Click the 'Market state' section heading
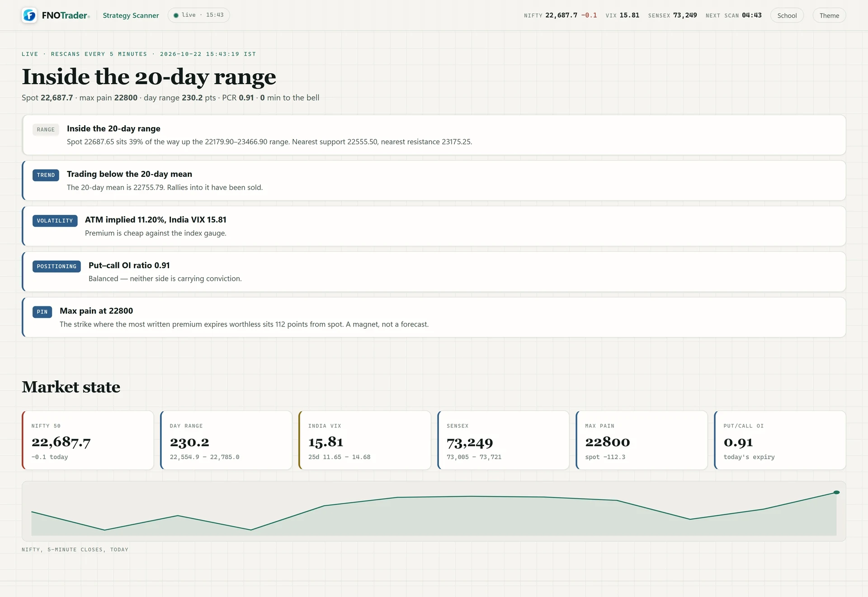This screenshot has width=868, height=597. pyautogui.click(x=71, y=387)
